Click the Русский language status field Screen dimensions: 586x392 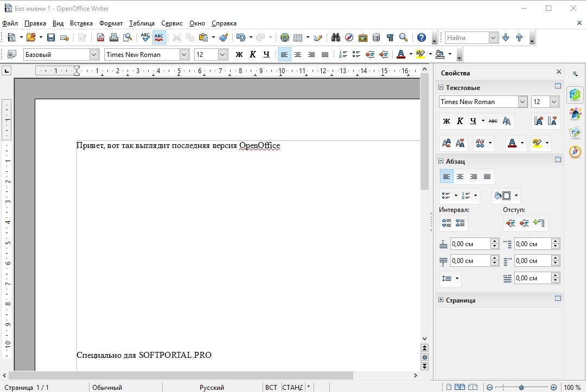[212, 387]
